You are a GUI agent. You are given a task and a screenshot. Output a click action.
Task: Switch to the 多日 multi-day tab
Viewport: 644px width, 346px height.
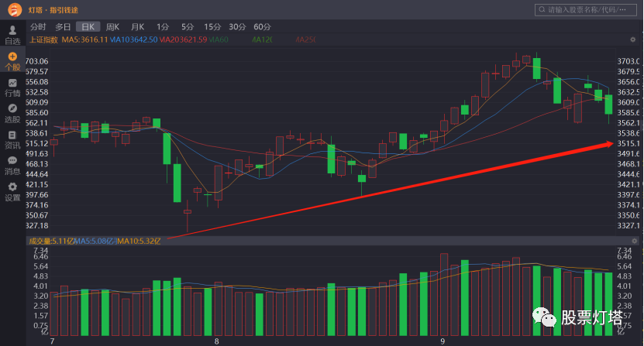[x=63, y=26]
